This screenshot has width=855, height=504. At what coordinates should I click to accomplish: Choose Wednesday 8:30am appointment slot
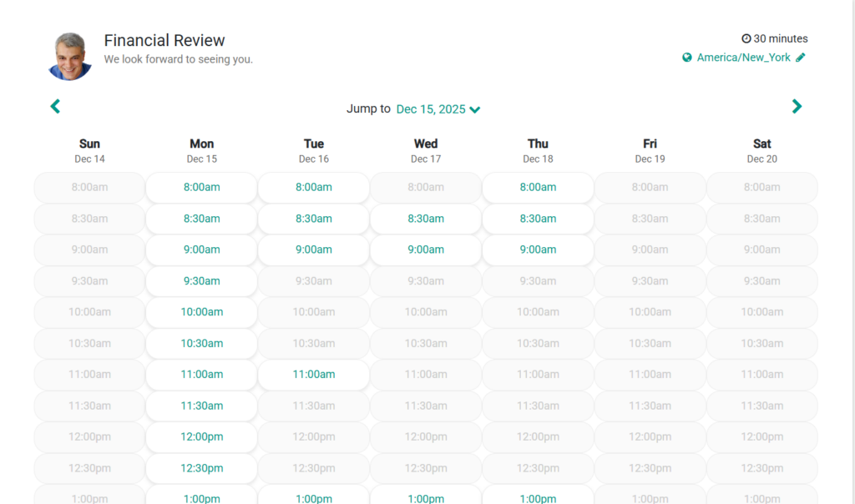(x=426, y=219)
